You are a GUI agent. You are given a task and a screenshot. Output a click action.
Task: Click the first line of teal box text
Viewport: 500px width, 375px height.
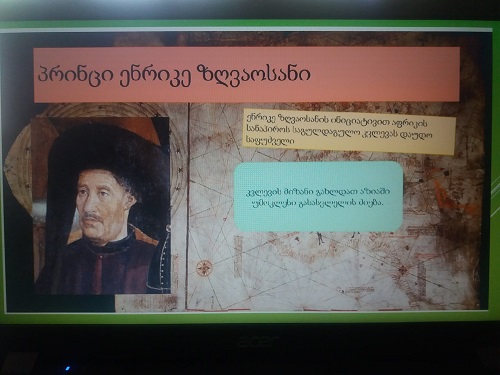tap(318, 191)
